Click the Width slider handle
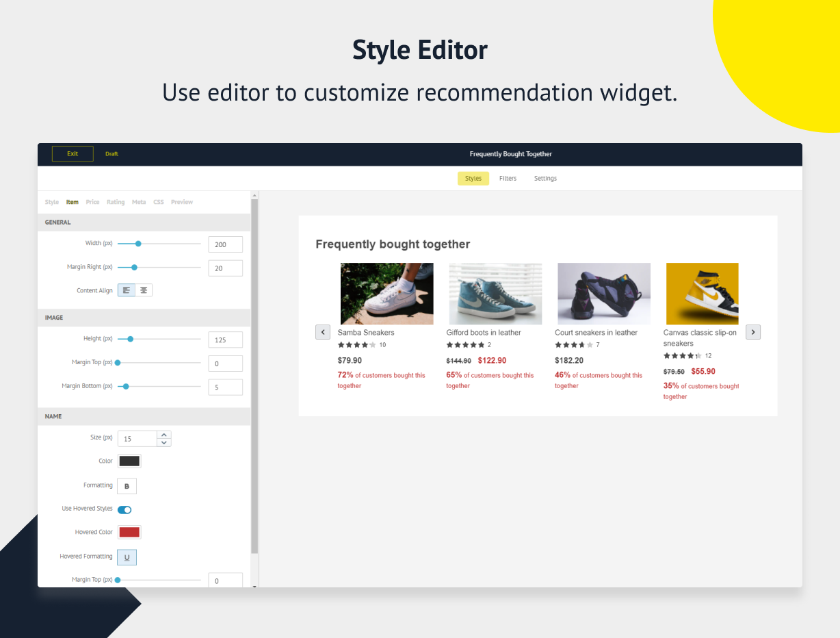 [138, 244]
